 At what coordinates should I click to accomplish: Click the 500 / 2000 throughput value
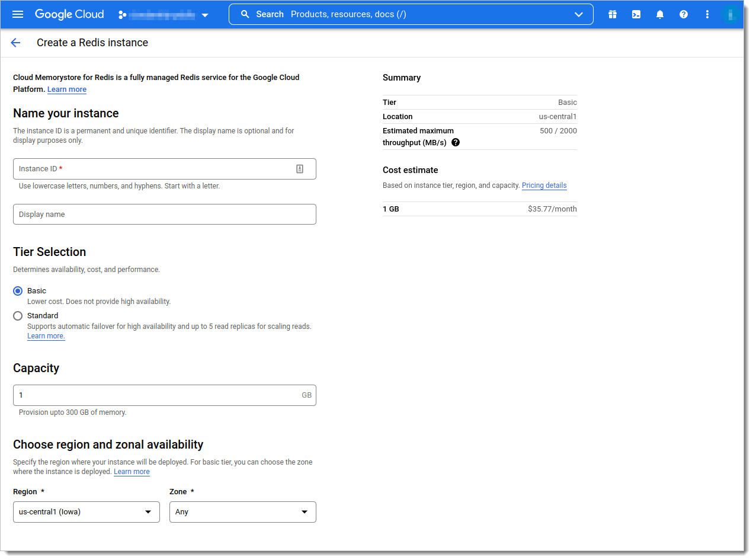558,131
